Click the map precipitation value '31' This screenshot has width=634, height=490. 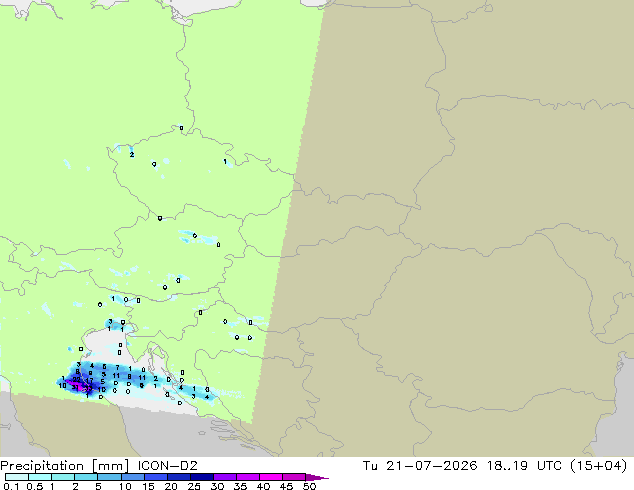(x=75, y=387)
